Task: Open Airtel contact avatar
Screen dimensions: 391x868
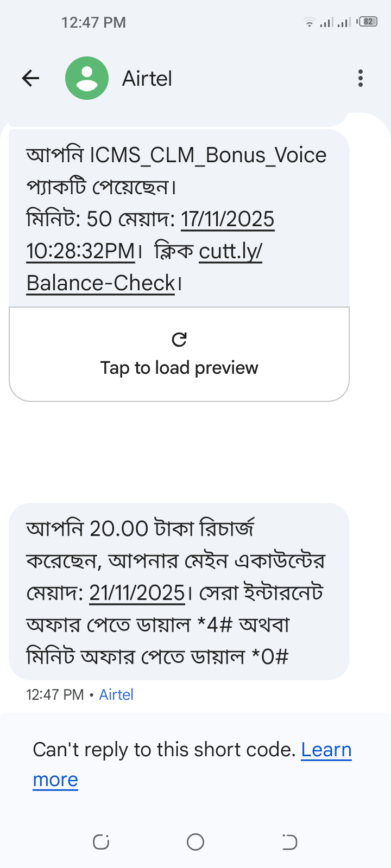Action: (87, 79)
